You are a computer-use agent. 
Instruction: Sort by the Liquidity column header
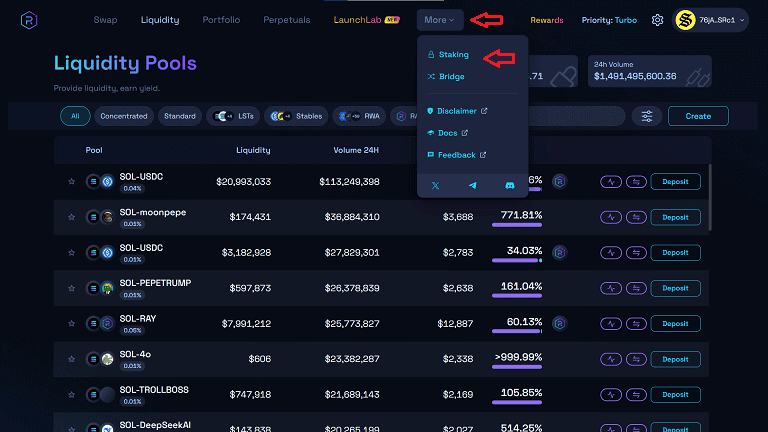coord(253,150)
